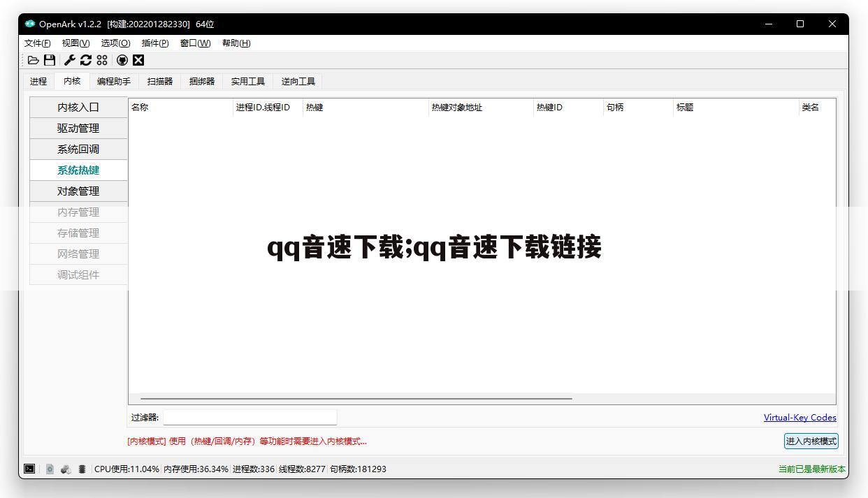This screenshot has height=498, width=868.
Task: Select 系统热键 in the sidebar
Action: pyautogui.click(x=78, y=170)
